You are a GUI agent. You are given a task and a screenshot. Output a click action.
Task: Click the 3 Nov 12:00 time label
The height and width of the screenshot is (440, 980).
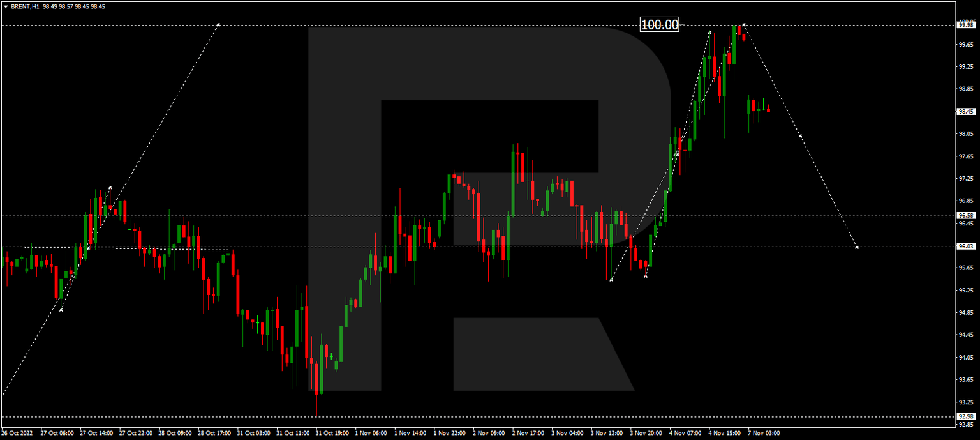click(x=607, y=433)
